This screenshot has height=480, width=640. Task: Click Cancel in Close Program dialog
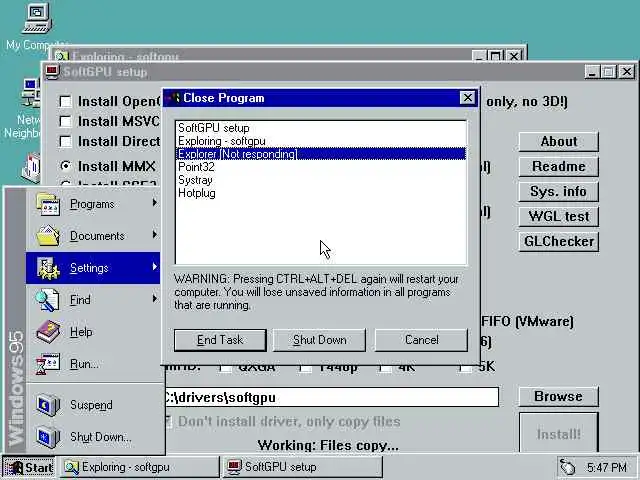coord(421,340)
